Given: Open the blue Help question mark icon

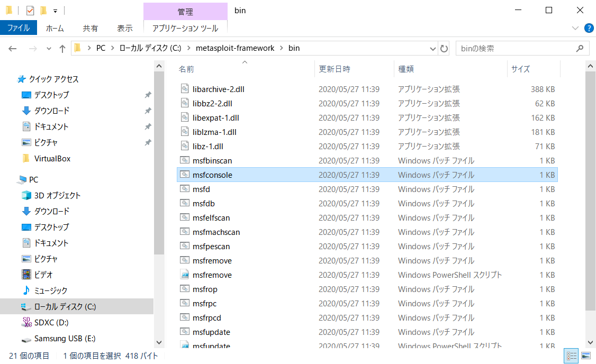Looking at the screenshot, I should click(x=589, y=28).
